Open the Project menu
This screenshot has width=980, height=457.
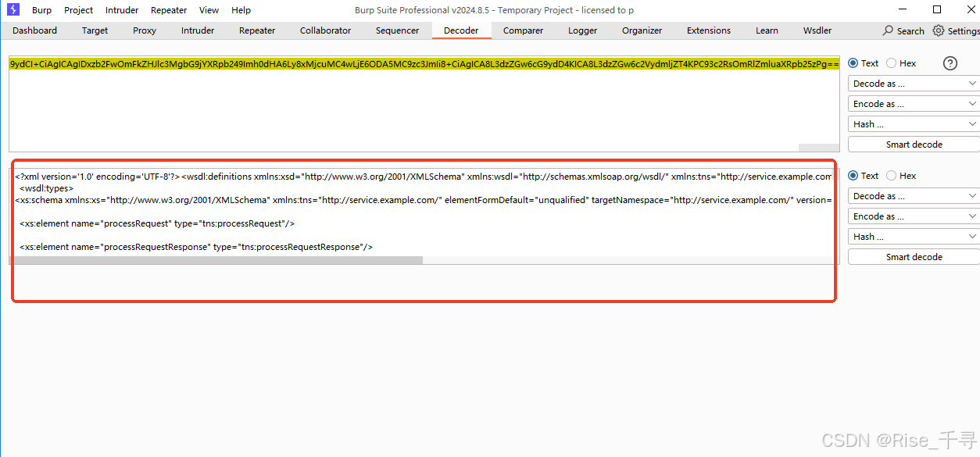[x=78, y=10]
